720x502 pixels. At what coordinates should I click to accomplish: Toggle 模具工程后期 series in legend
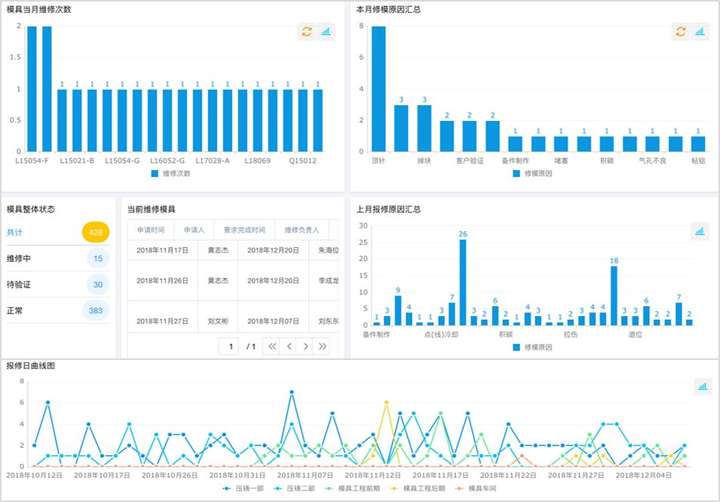[x=418, y=488]
